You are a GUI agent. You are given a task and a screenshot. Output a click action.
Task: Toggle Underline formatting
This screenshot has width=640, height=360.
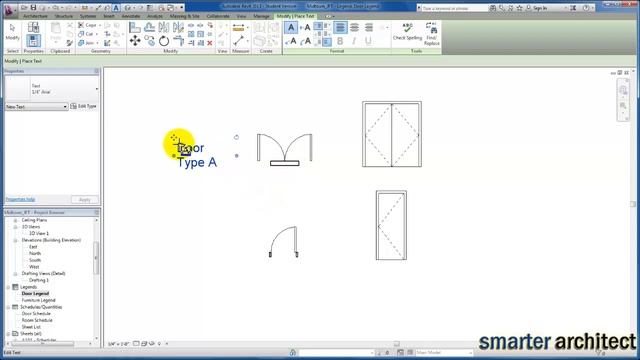tap(368, 41)
